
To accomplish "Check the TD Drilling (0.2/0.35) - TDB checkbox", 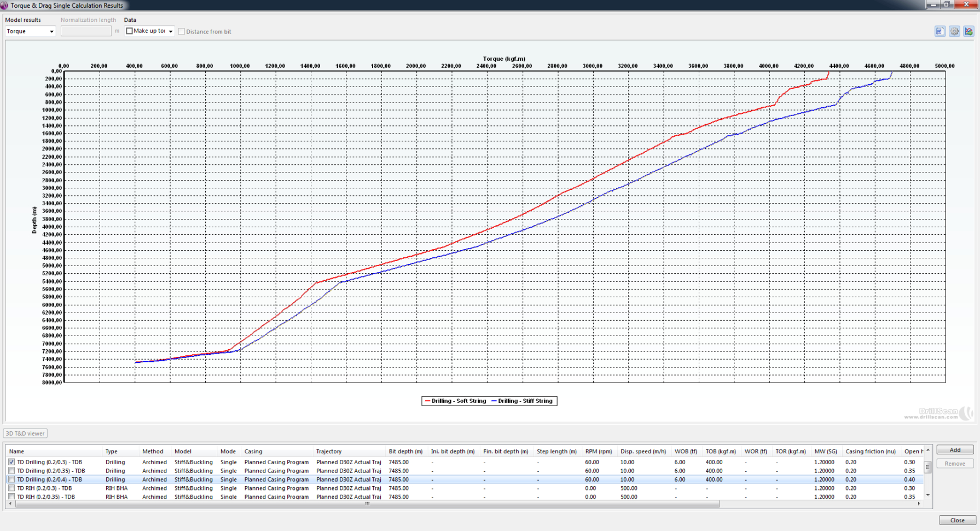I will pyautogui.click(x=11, y=471).
